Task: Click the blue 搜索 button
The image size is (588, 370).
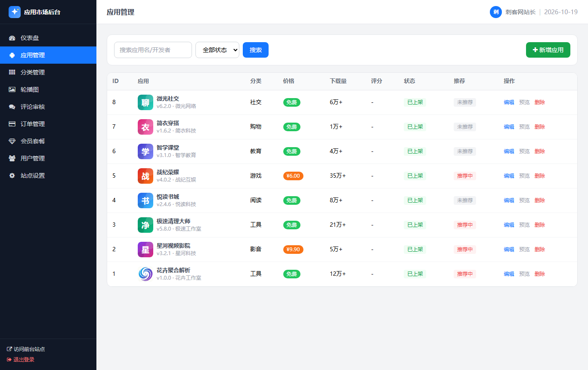Action: click(256, 50)
